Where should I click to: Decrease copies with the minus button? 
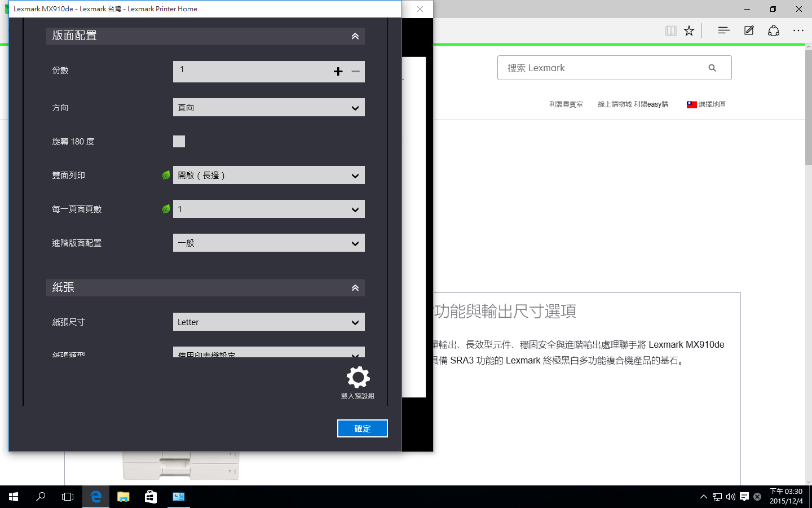click(x=355, y=71)
